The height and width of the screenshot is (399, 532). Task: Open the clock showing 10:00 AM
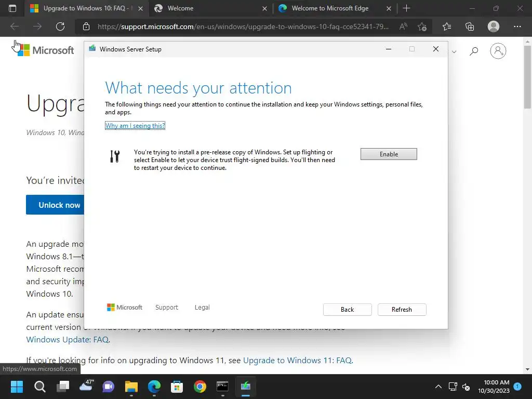point(494,387)
